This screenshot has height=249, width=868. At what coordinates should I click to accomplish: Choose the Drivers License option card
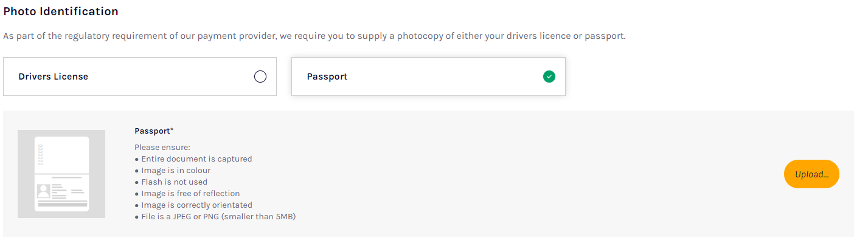(x=140, y=77)
